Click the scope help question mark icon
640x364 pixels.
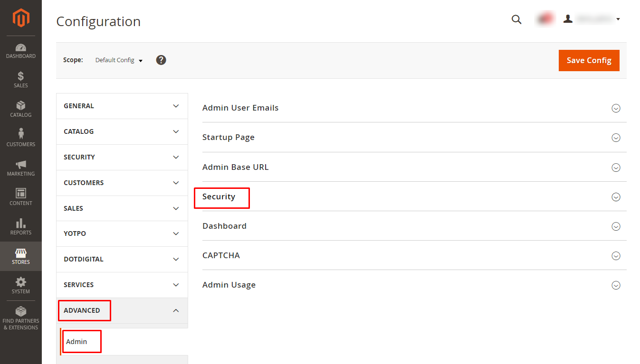coord(161,60)
